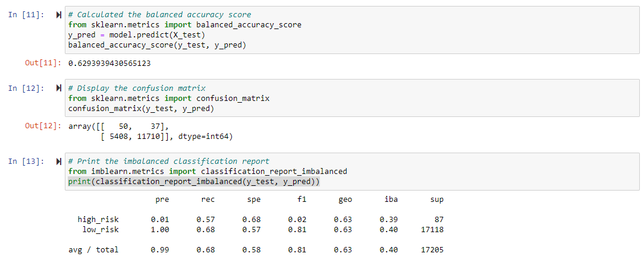Click the 'Display the confusion matrix' comment
This screenshot has width=644, height=266.
(x=137, y=88)
